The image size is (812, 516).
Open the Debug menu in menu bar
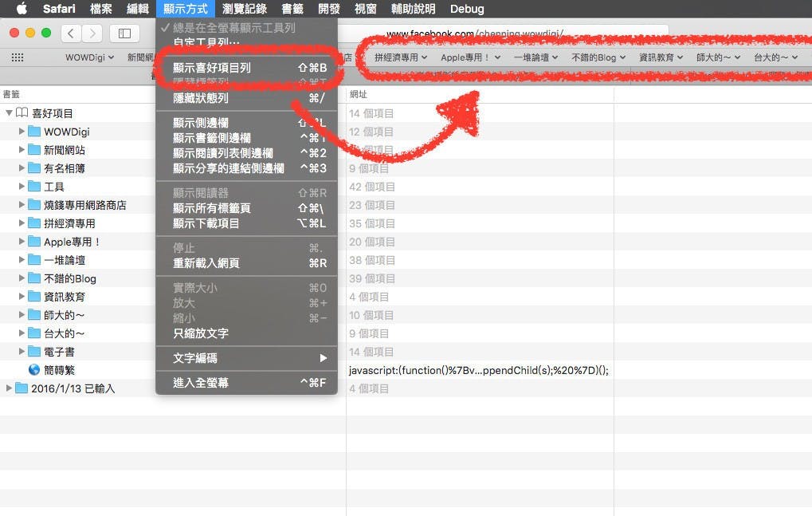(467, 9)
